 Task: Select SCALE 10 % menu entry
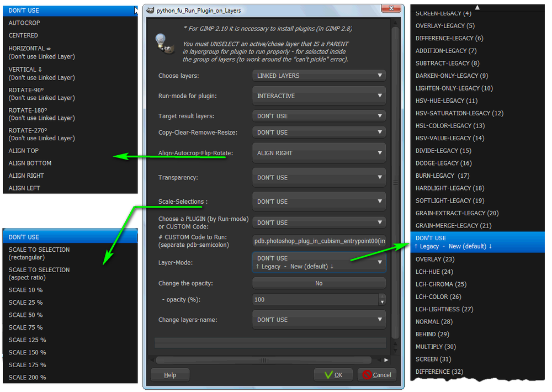[x=70, y=290]
